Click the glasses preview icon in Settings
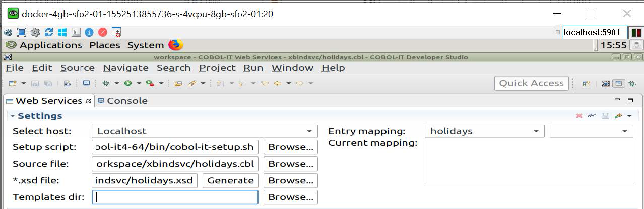The width and height of the screenshot is (644, 209). [592, 116]
